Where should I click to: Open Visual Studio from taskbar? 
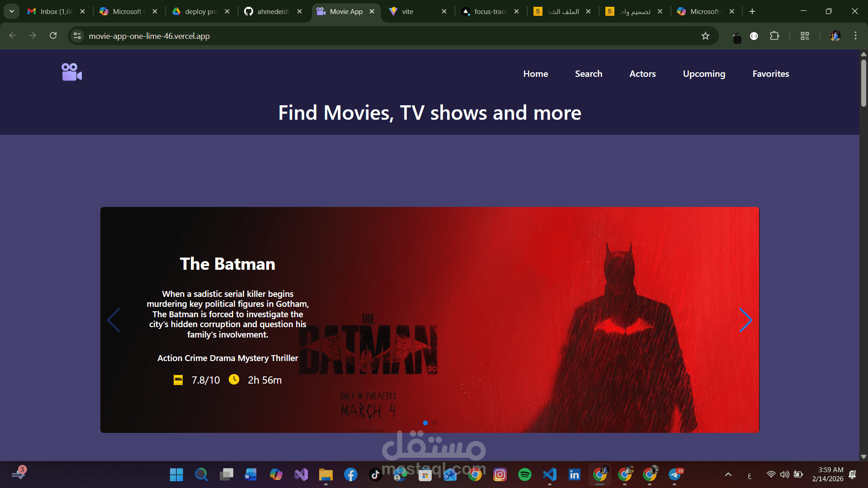coord(301,474)
